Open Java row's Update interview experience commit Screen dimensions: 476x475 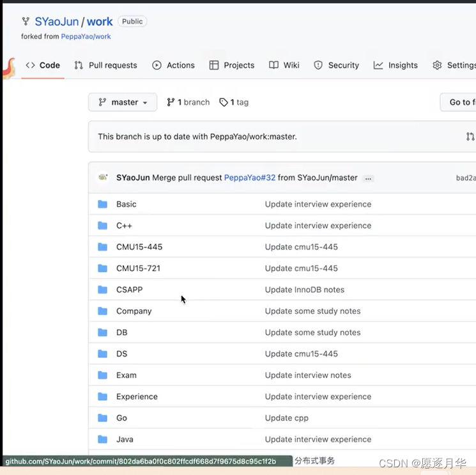[x=318, y=439]
